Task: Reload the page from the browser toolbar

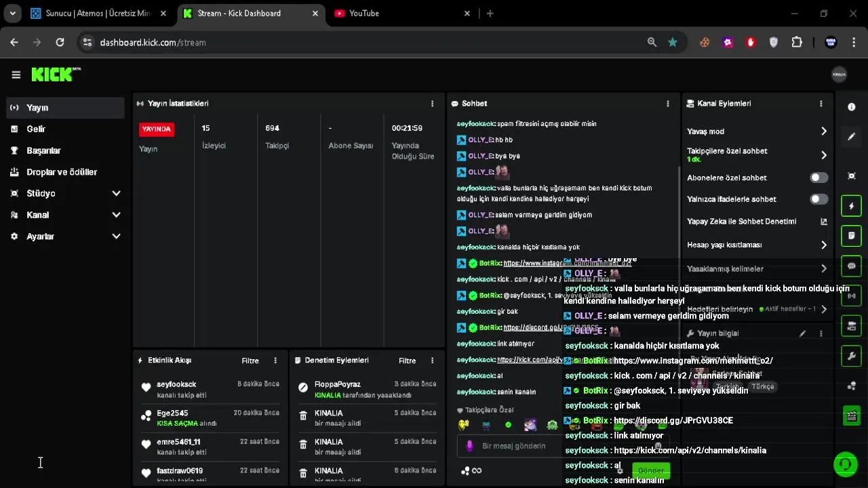Action: [60, 42]
